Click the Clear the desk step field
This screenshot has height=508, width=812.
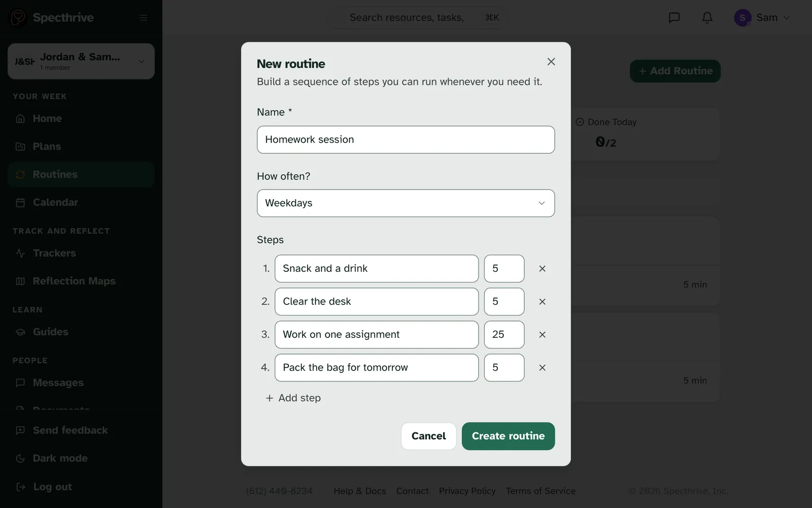tap(377, 302)
